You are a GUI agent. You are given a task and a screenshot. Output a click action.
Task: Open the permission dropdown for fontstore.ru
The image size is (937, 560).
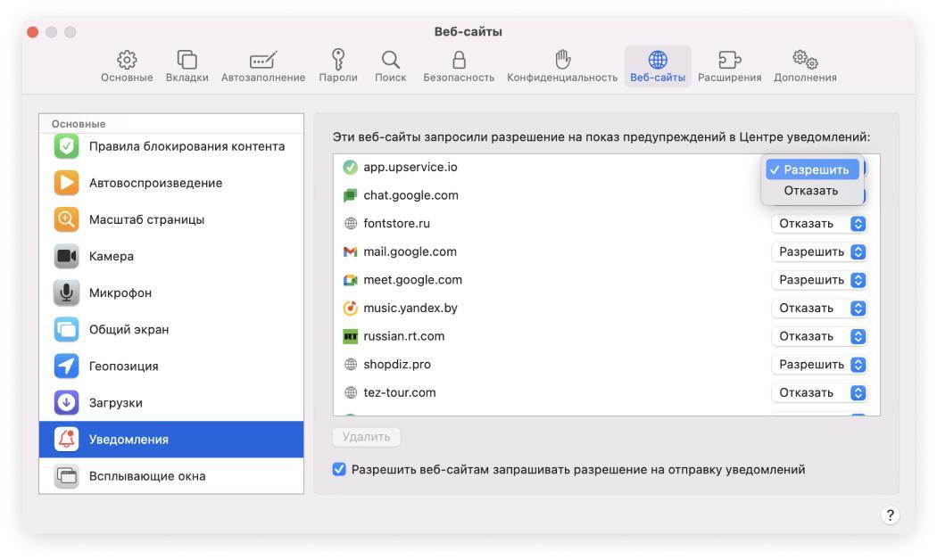[x=819, y=223]
